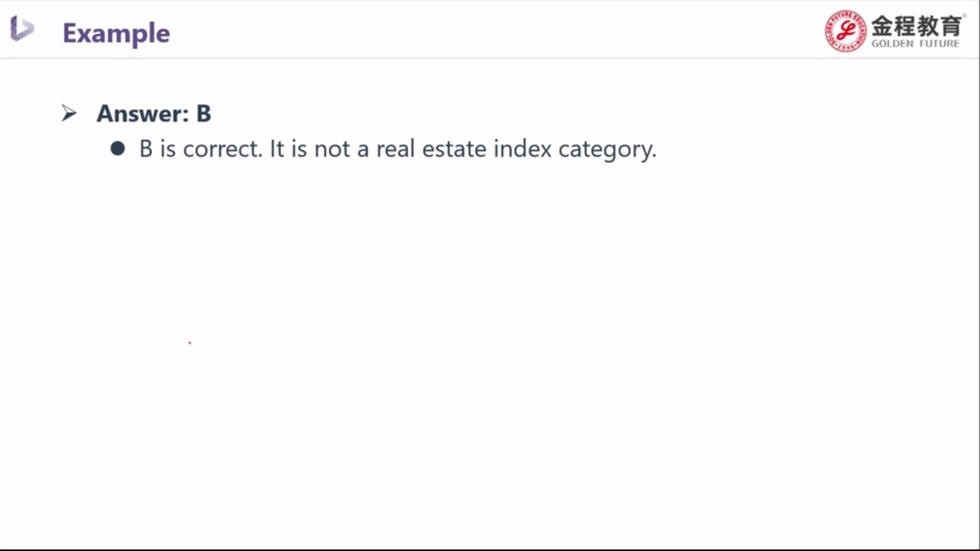980x551 pixels.
Task: Select the Answer: B heading
Action: pyautogui.click(x=153, y=113)
